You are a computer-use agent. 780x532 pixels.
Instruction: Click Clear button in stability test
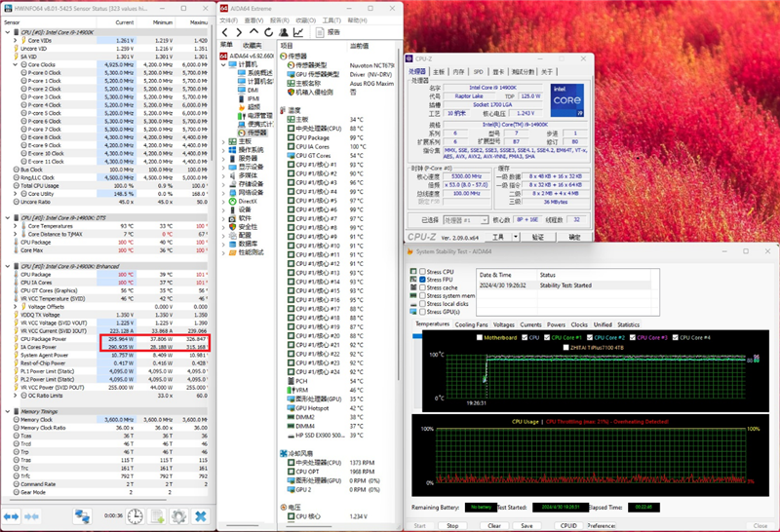pos(494,525)
